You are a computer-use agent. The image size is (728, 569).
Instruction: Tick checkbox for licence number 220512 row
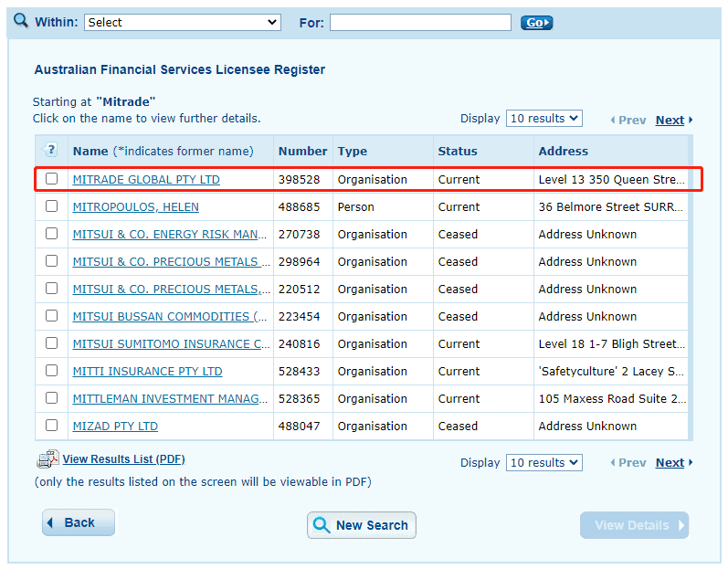click(x=51, y=289)
